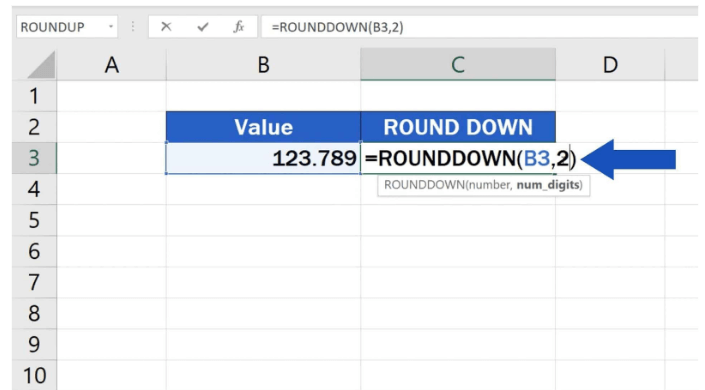Click number argument in the tooltip
The height and width of the screenshot is (390, 705).
[489, 185]
